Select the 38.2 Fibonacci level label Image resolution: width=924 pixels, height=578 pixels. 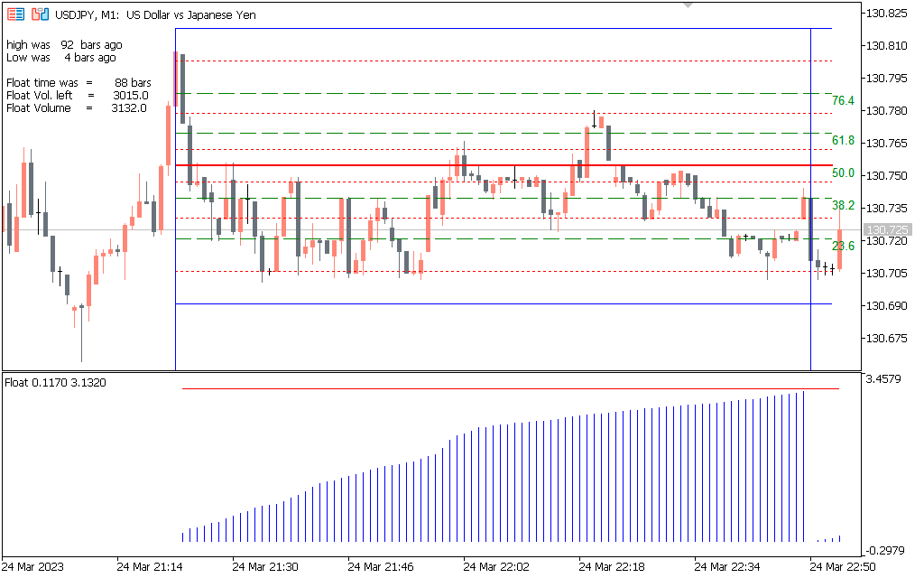coord(843,206)
